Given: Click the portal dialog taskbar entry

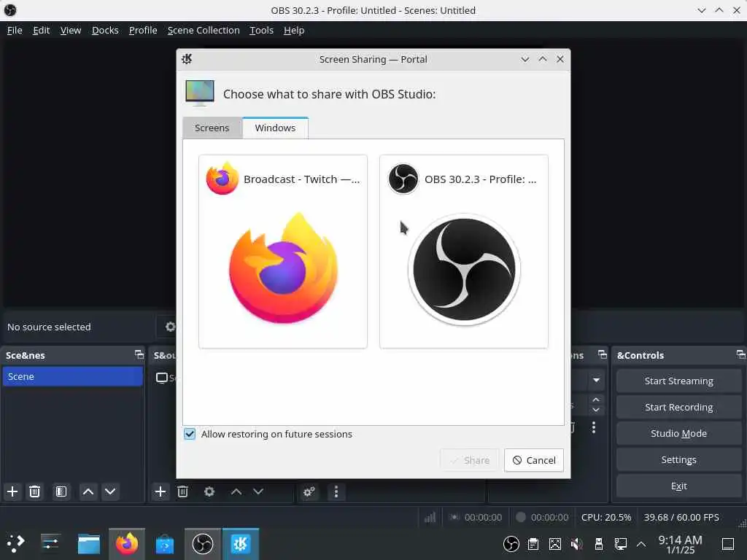Looking at the screenshot, I should point(241,543).
